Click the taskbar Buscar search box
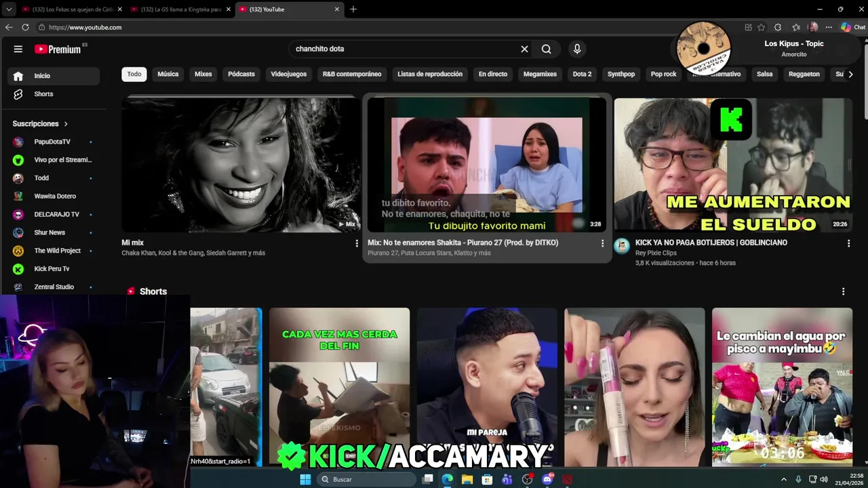The width and height of the screenshot is (868, 488). (x=366, y=479)
